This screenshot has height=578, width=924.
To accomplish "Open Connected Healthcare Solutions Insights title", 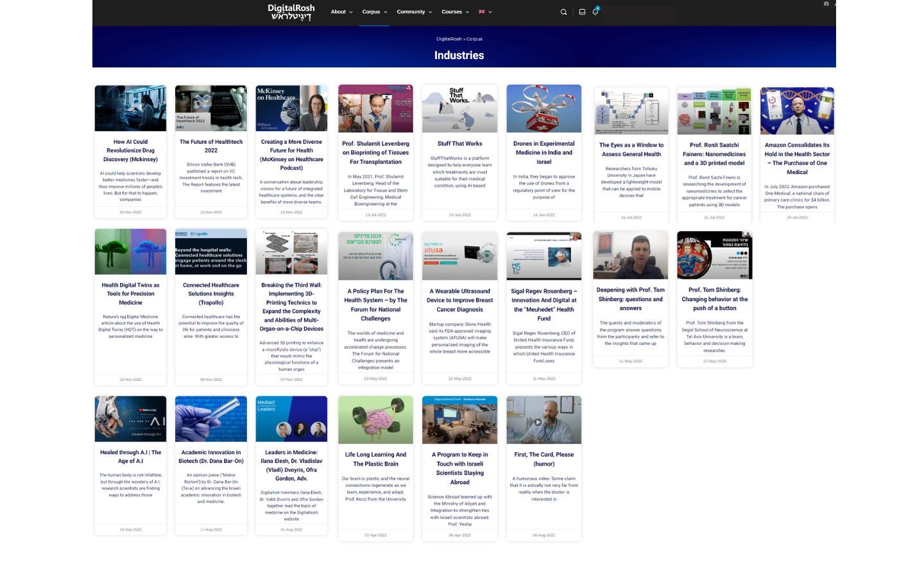I will (211, 293).
